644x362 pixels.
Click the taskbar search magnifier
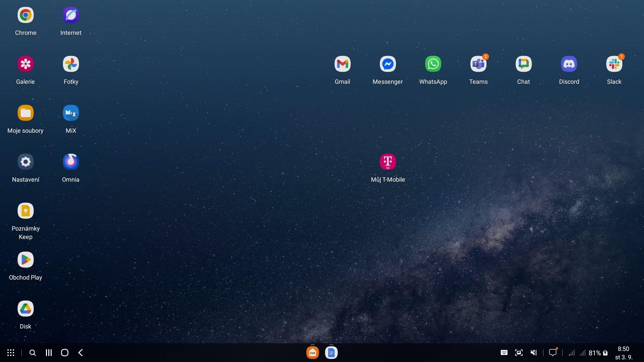(x=33, y=353)
